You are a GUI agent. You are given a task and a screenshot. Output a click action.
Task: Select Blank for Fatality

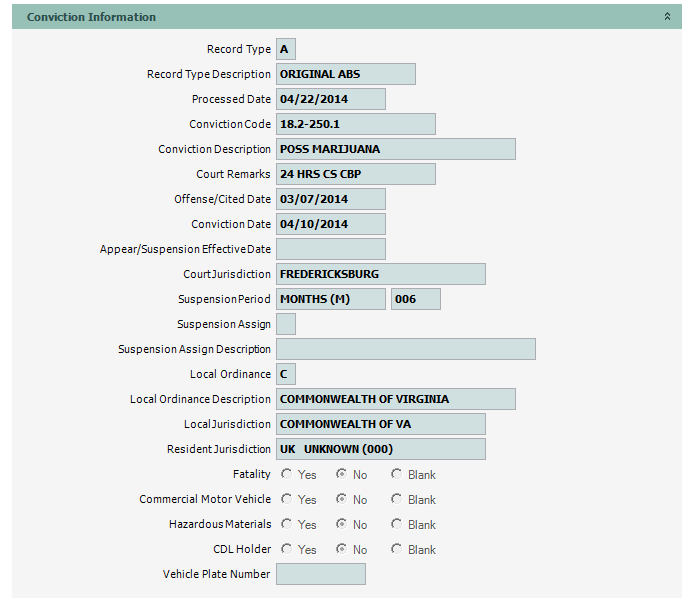point(397,474)
